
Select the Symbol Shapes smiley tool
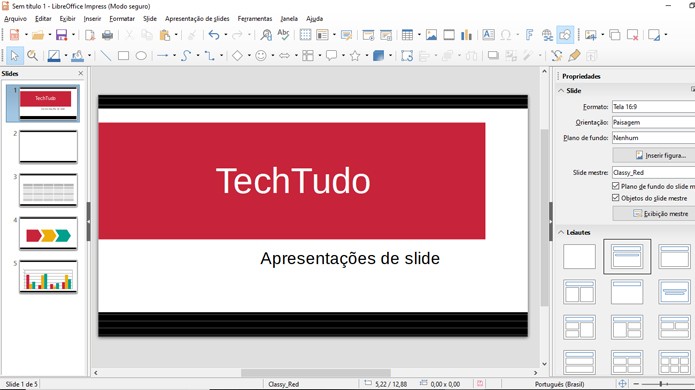(x=261, y=55)
